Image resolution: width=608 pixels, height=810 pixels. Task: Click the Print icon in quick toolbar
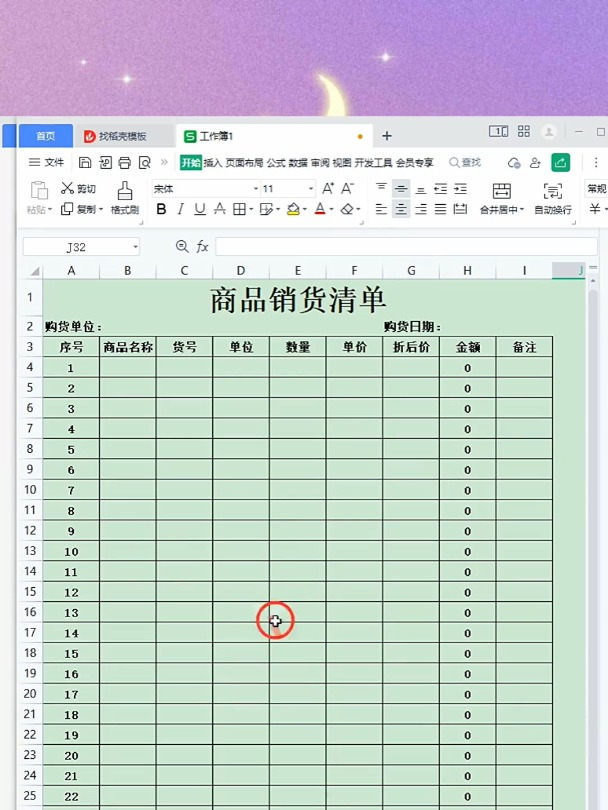124,163
